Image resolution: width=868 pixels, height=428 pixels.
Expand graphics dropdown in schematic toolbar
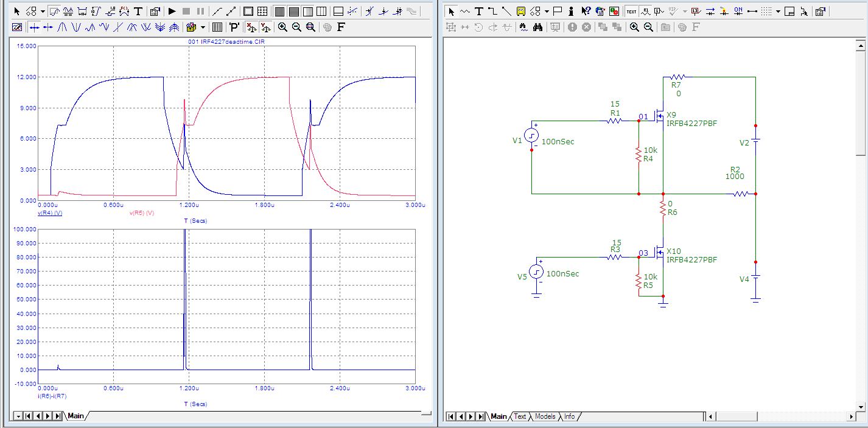547,11
